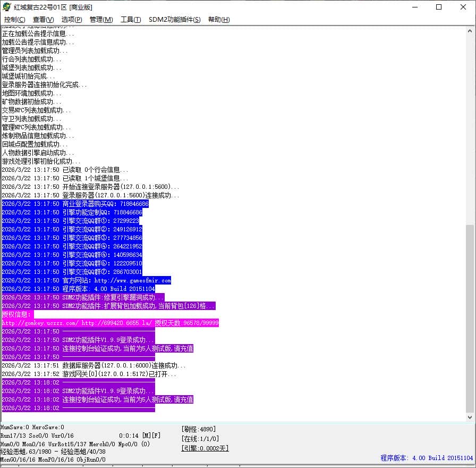
Task: Select the 人物数据引擎启动成功 line
Action: (38, 153)
